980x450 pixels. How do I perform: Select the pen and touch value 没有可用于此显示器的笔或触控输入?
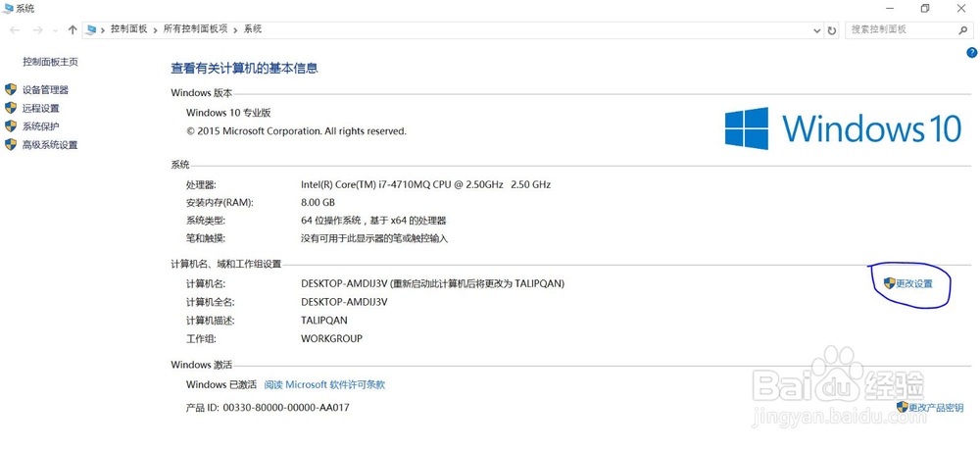click(374, 239)
